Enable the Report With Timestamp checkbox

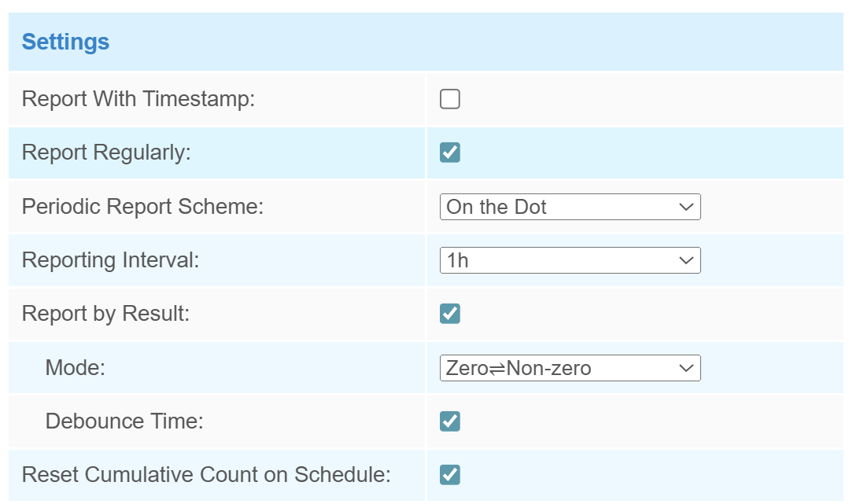449,99
